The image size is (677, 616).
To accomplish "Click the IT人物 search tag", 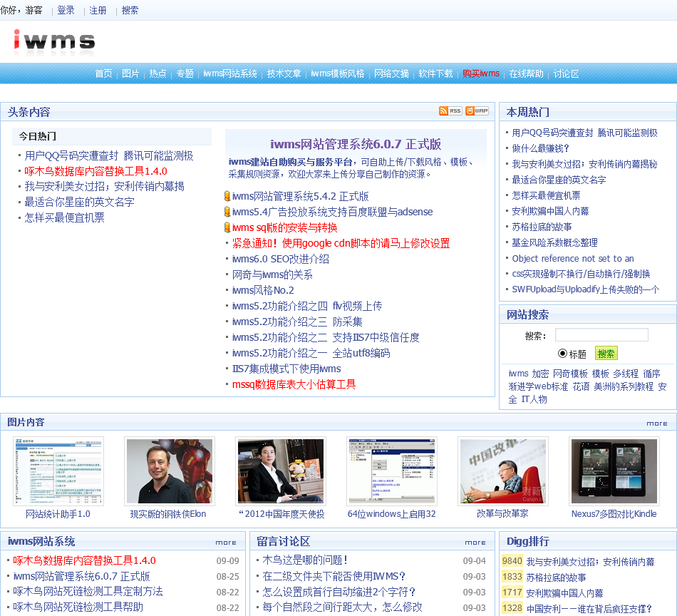I will coord(534,399).
